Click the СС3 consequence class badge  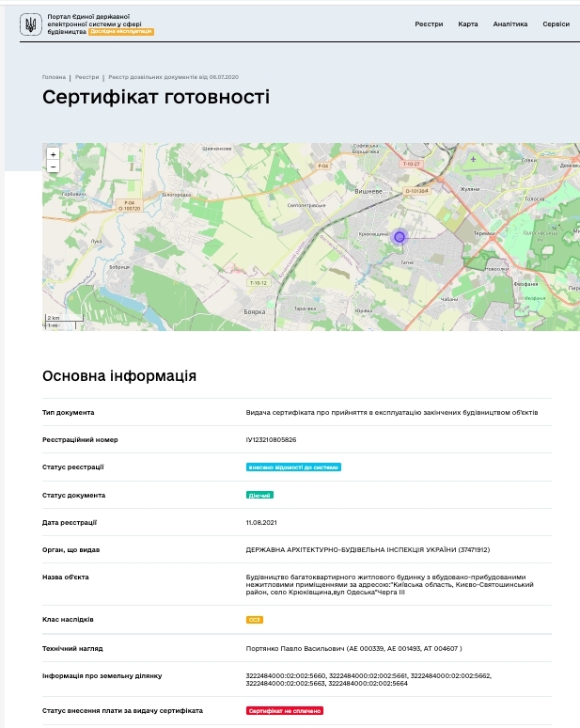pyautogui.click(x=254, y=620)
